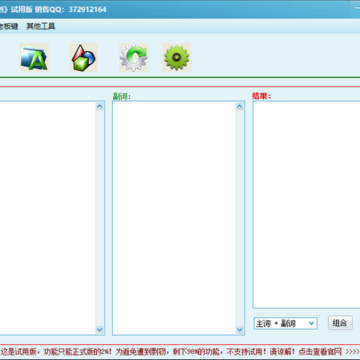This screenshot has width=360, height=360.
Task: Open the colored 3D shapes tool icon
Action: (83, 58)
